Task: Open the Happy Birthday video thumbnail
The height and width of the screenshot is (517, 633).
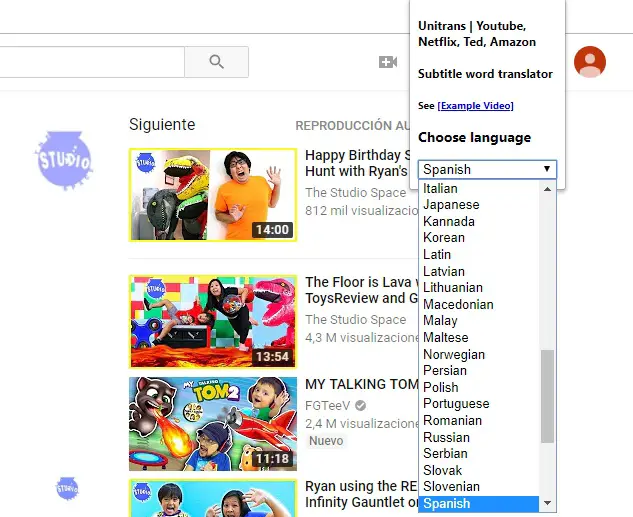Action: coord(213,195)
